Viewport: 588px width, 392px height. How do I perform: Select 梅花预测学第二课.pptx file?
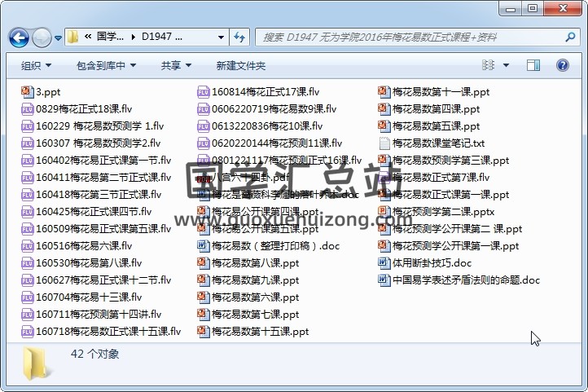(442, 212)
